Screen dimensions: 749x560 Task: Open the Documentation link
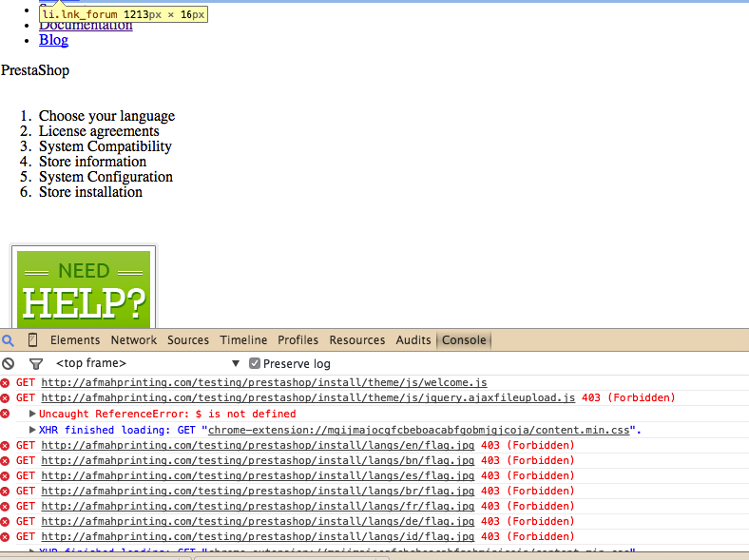tap(86, 27)
